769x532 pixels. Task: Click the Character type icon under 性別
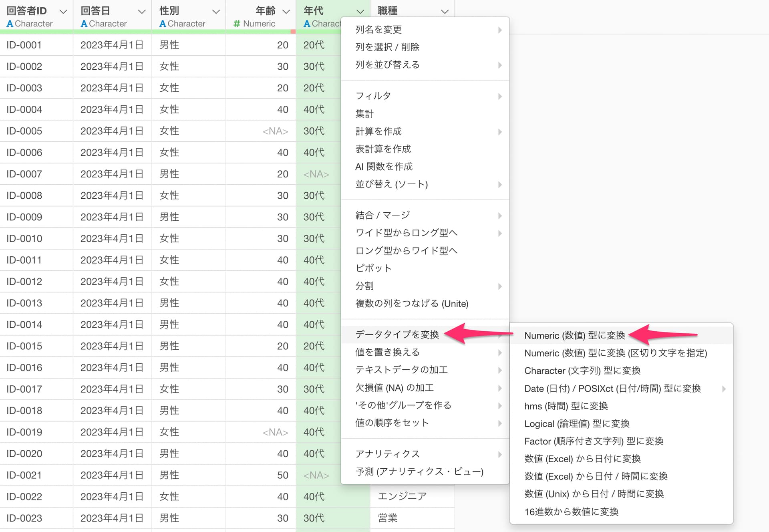point(163,24)
